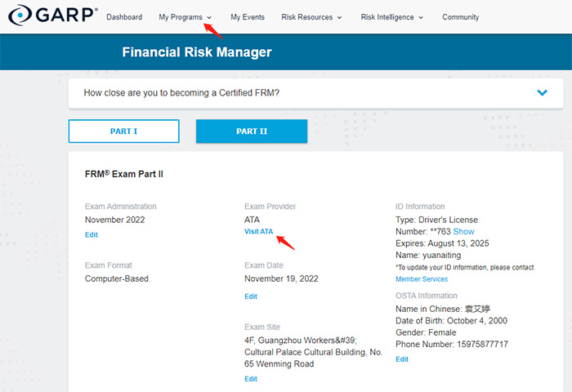Click the 'Type: Driver's License' line
572x392 pixels.
pyautogui.click(x=436, y=220)
